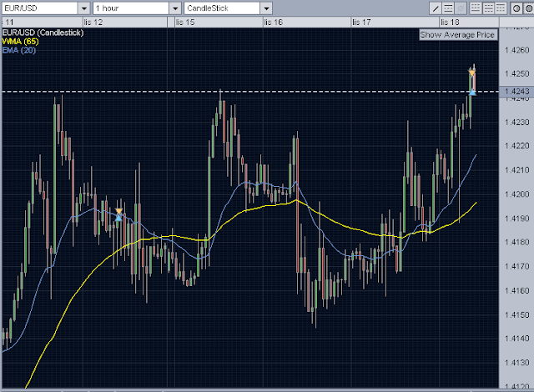Click the EUR/USD symbol field
The height and width of the screenshot is (392, 534).
40,8
